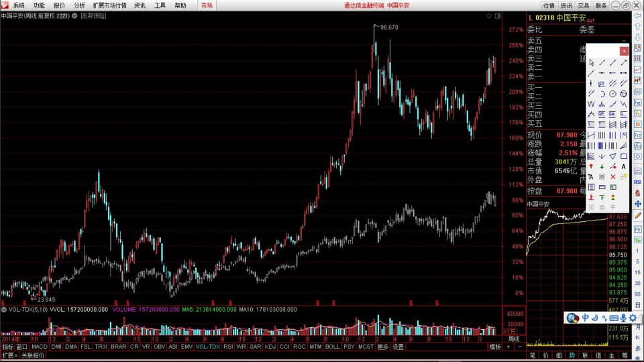644x362 pixels.
Task: Click the blue four-arrow move icon in sidebar
Action: (x=637, y=204)
